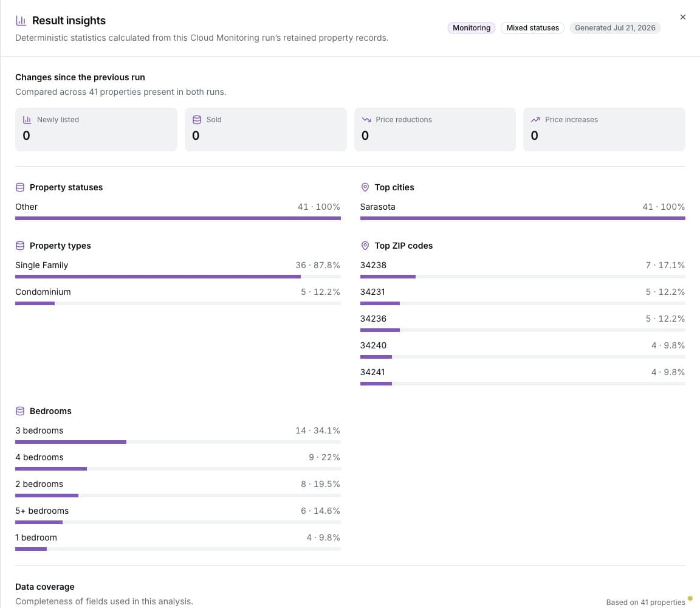Click the Sold database icon
700x608 pixels.
pos(196,120)
